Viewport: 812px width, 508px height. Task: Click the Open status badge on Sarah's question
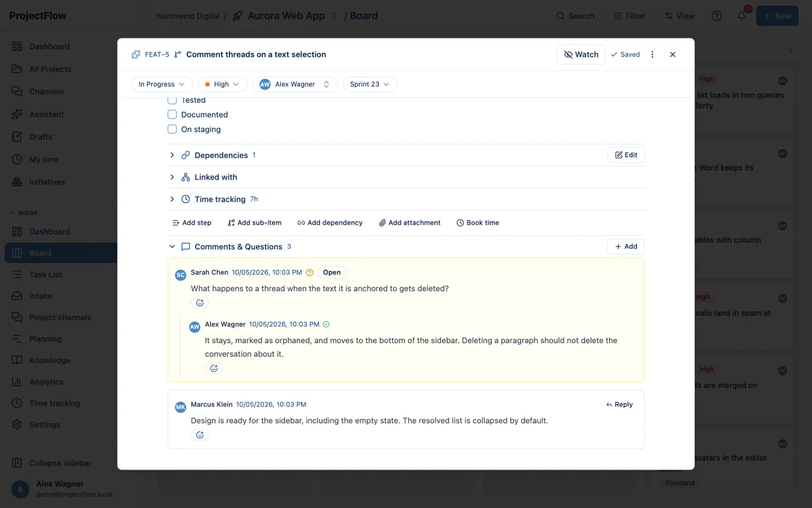(x=332, y=273)
